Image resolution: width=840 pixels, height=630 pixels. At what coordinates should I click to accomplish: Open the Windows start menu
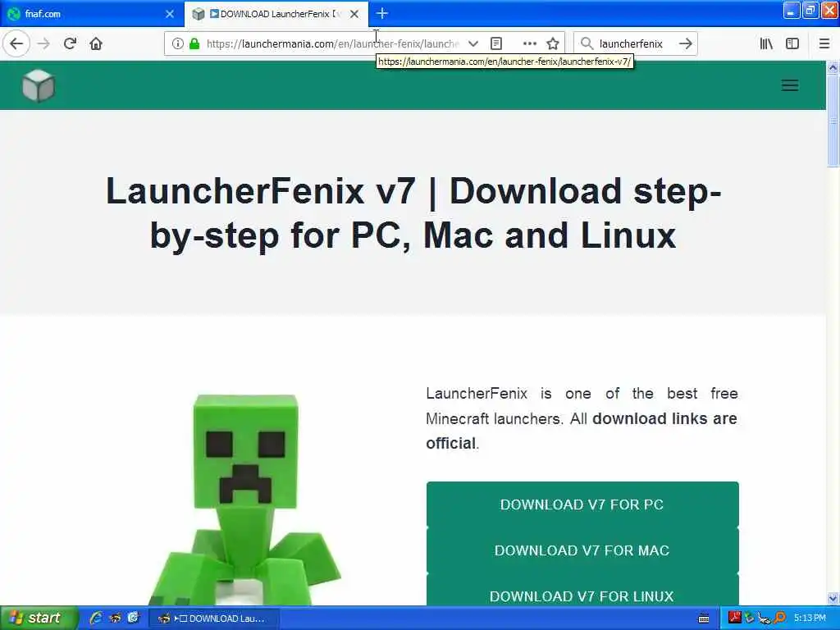coord(39,618)
